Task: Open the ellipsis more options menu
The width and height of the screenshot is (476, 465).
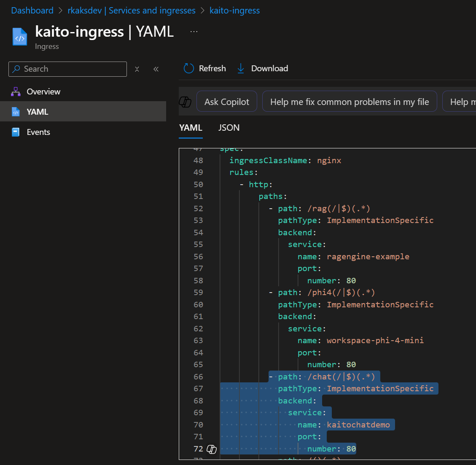Action: tap(194, 32)
